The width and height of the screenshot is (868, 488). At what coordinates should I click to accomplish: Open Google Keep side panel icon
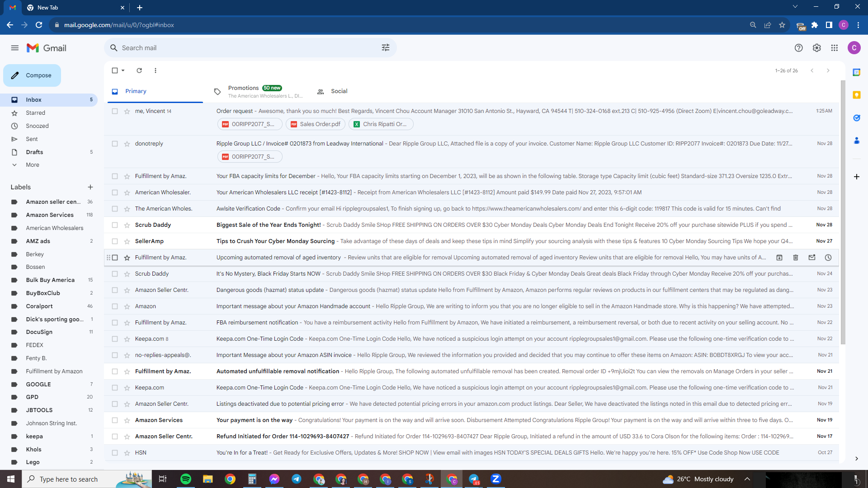pyautogui.click(x=856, y=95)
